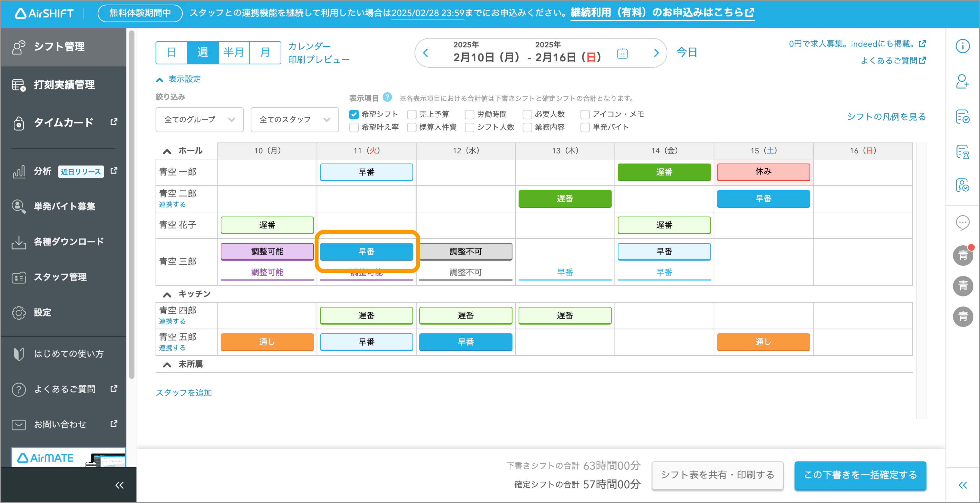Click the 打刻実績管理 sidebar icon
This screenshot has height=503, width=980.
pos(18,85)
